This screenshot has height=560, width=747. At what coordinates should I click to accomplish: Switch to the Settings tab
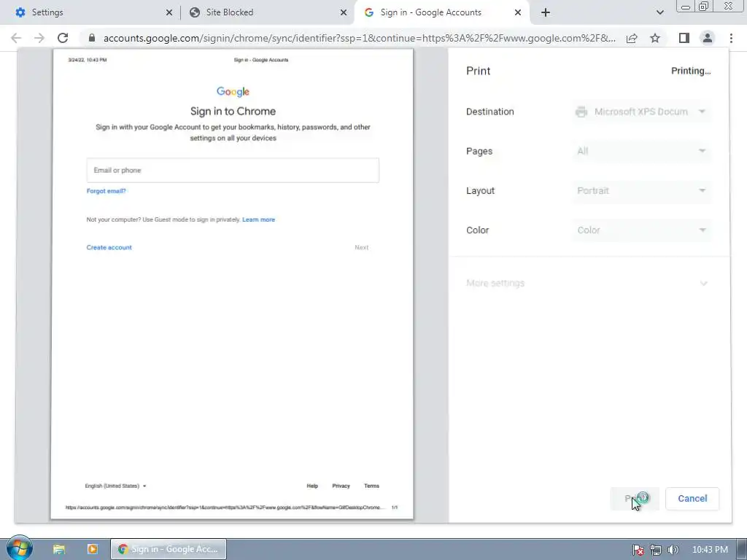(x=90, y=12)
